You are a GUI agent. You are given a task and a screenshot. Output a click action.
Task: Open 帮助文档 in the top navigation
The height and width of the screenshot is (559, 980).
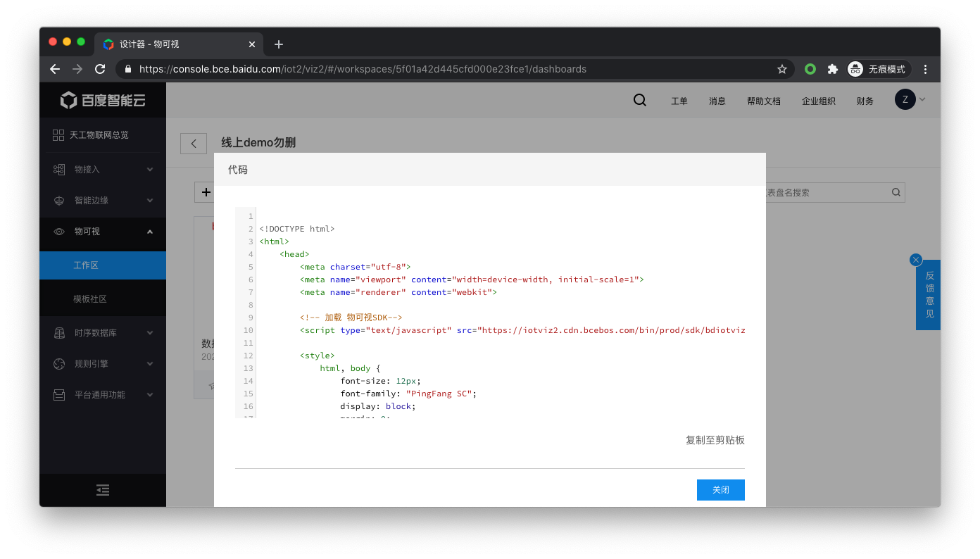point(764,101)
